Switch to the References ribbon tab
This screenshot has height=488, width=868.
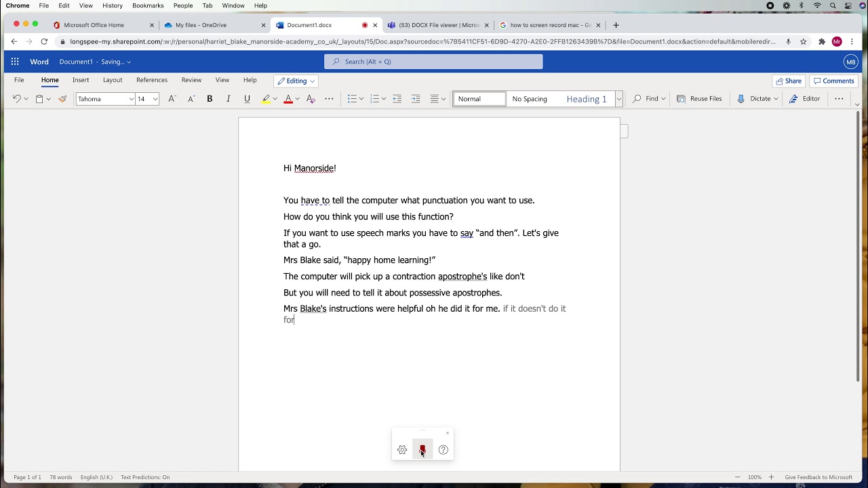coord(152,80)
